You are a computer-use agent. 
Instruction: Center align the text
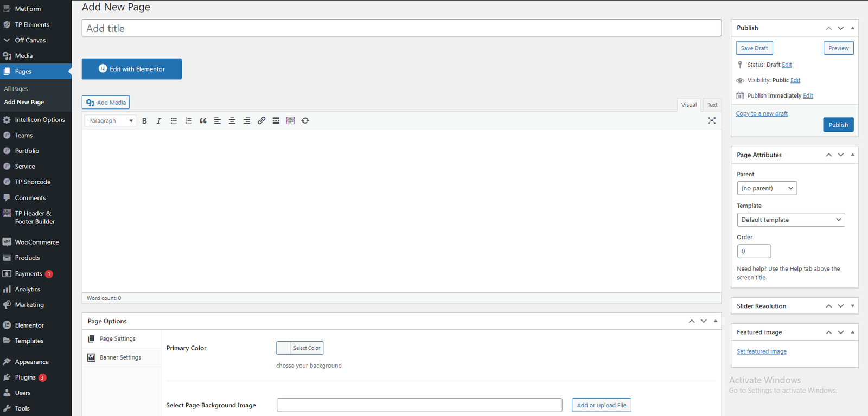[x=232, y=121]
